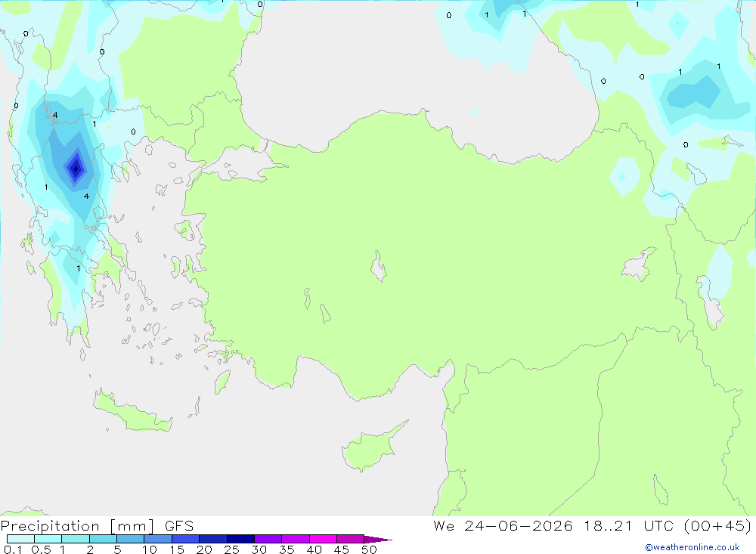Select the '18..21 UTC' time text

coord(627,525)
